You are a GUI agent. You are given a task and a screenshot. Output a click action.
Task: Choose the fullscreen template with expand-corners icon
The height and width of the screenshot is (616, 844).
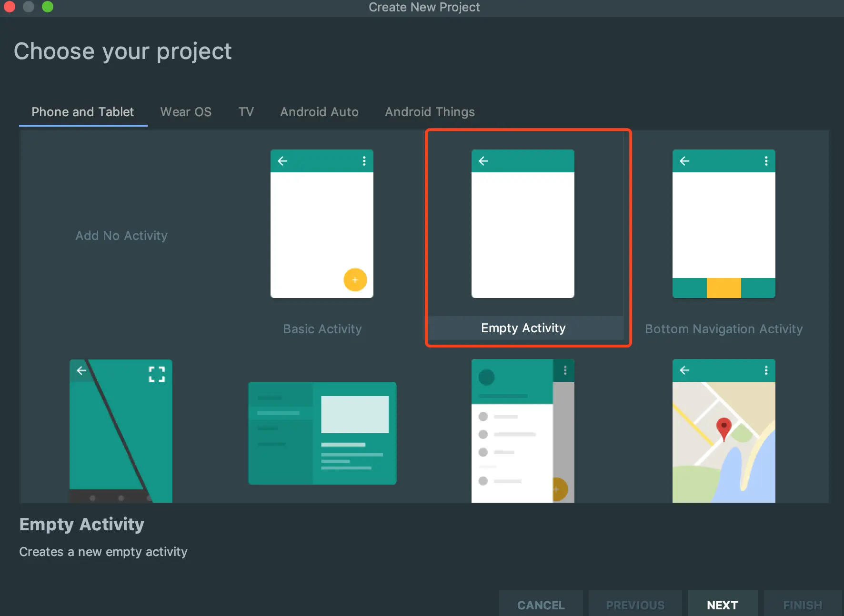121,431
